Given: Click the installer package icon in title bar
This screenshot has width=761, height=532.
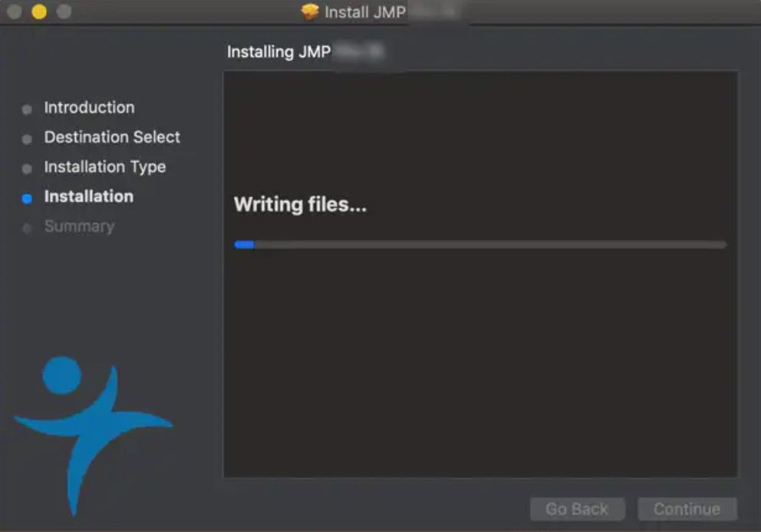Looking at the screenshot, I should coord(310,11).
